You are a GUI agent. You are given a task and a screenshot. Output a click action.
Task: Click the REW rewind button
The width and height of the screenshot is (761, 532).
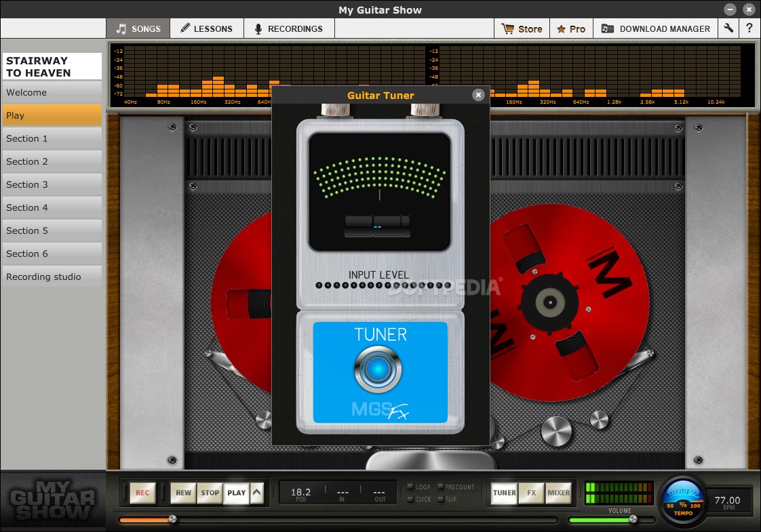coord(183,493)
